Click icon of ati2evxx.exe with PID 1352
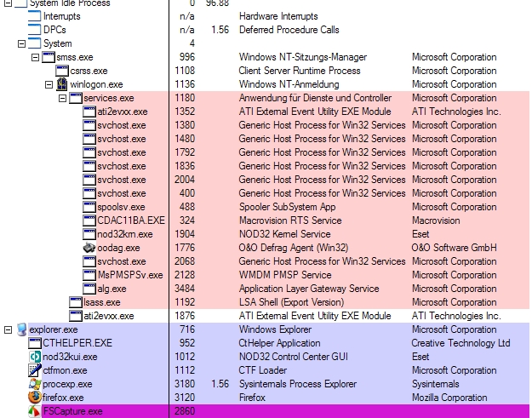The image size is (532, 418). tap(89, 112)
